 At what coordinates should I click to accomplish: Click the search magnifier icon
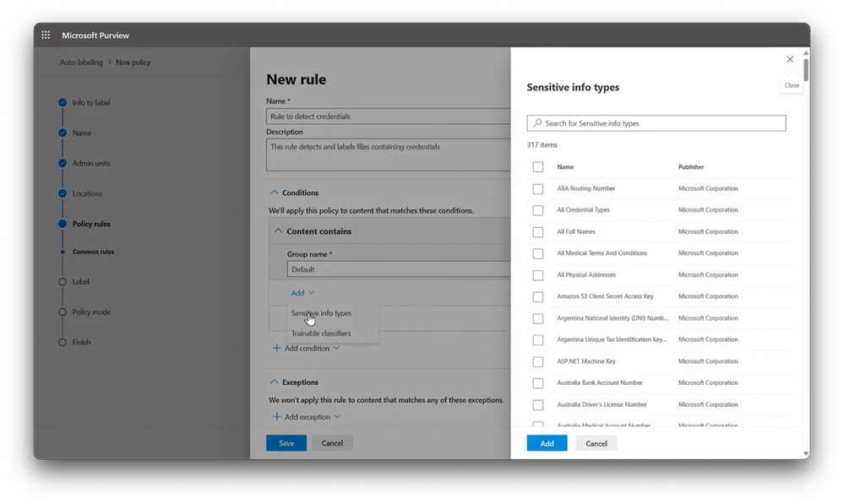(x=537, y=123)
